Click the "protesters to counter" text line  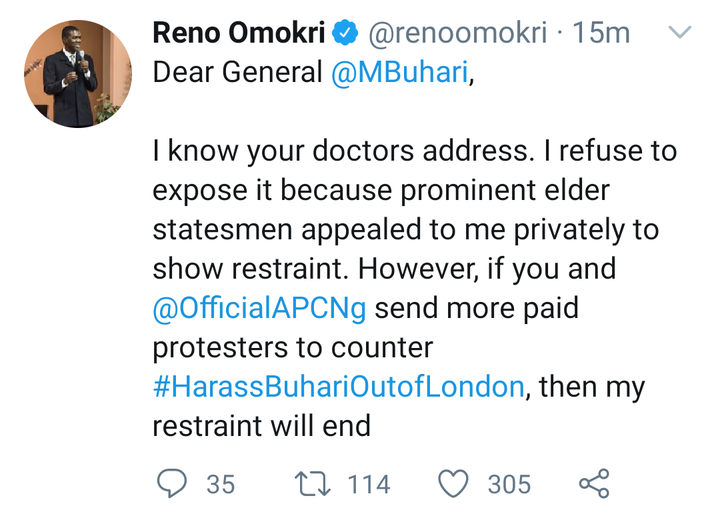(293, 348)
